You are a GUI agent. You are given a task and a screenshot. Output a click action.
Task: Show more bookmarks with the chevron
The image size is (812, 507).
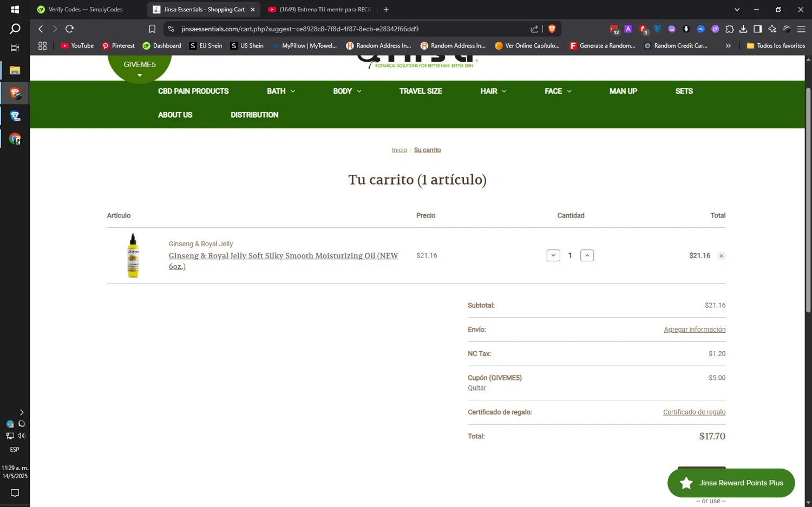pos(728,46)
